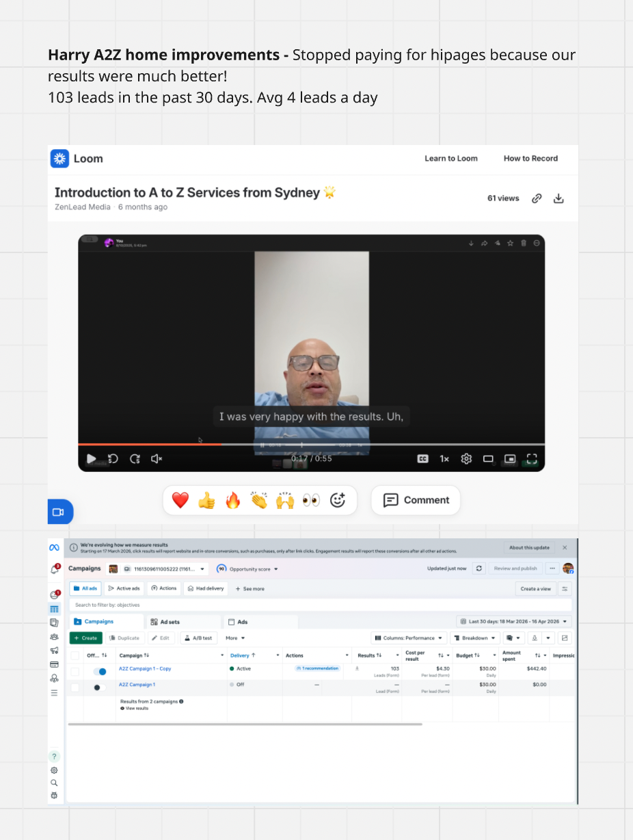React with the red heart emoji

180,501
